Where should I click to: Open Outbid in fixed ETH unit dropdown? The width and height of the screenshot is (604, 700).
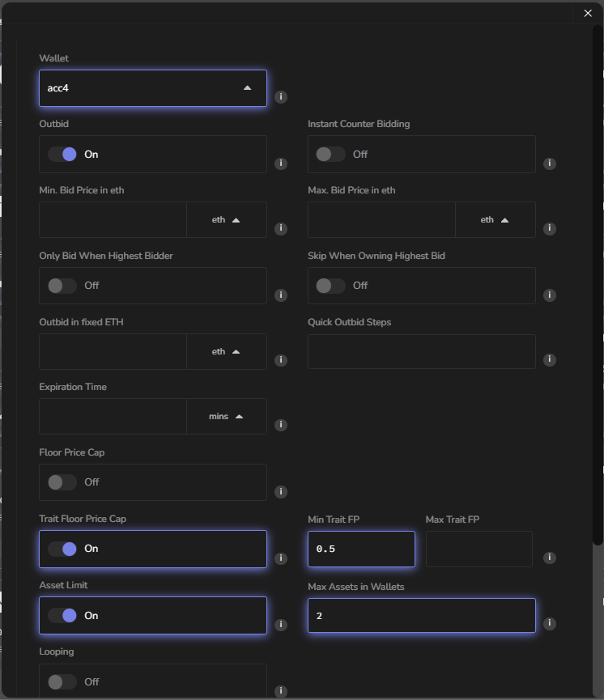pyautogui.click(x=226, y=351)
